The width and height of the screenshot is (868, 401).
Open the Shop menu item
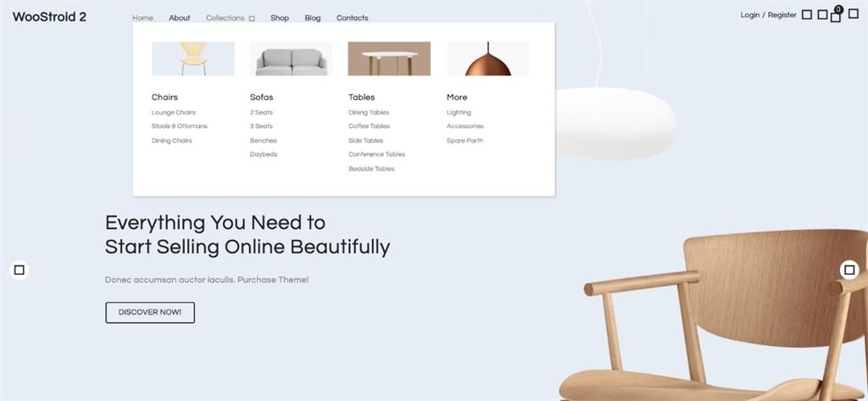(280, 18)
